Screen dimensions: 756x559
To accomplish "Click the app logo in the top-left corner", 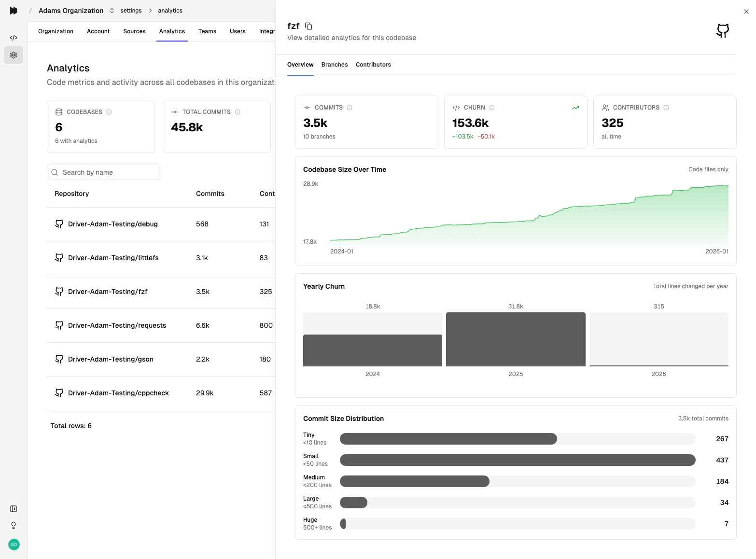I will pos(14,10).
